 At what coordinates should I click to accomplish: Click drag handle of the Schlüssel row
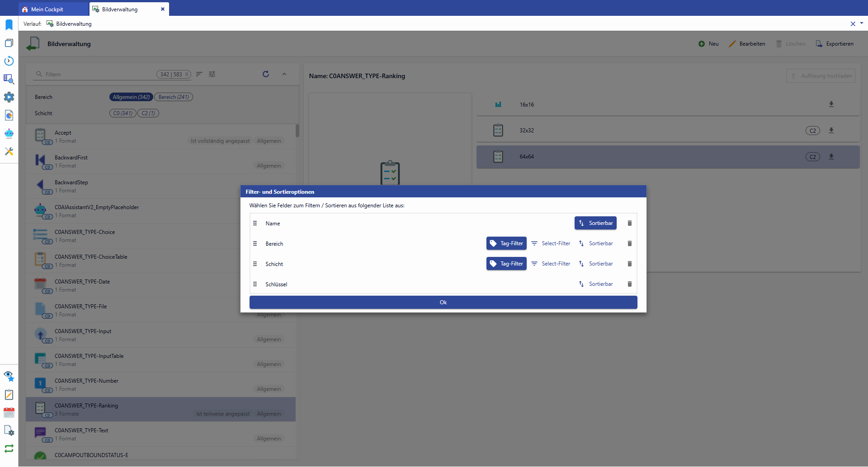click(255, 284)
